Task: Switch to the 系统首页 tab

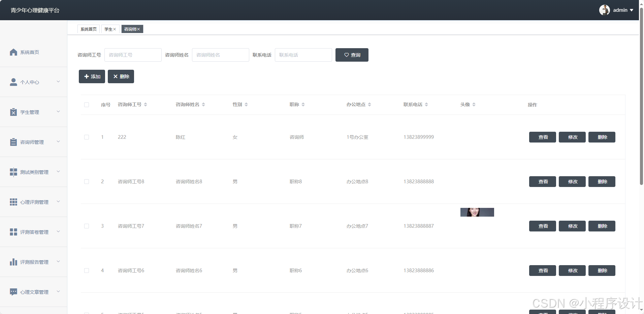Action: [89, 29]
